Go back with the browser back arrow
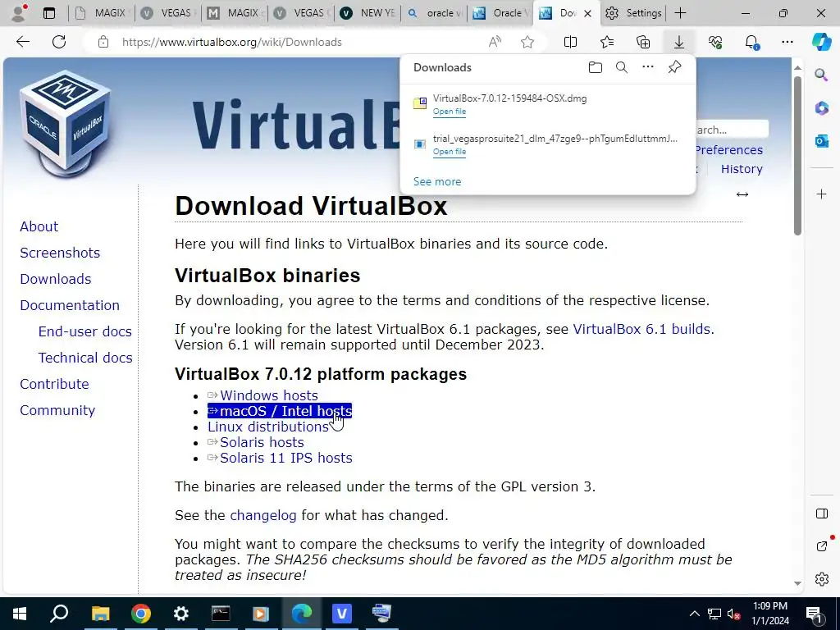Screen dimensions: 840x630 pos(22,42)
